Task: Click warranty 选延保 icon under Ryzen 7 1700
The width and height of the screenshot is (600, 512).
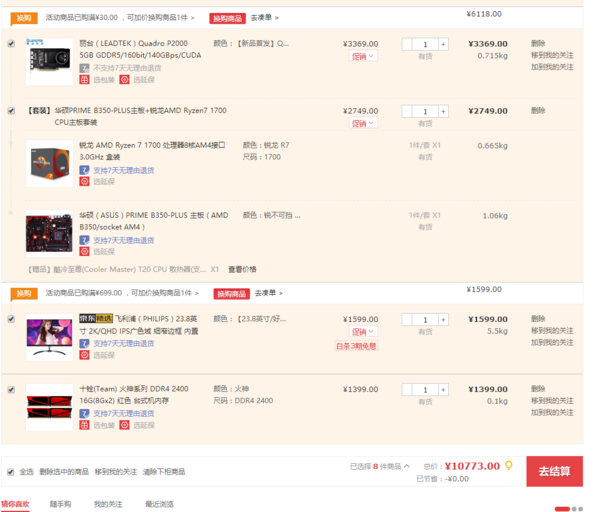Action: 84,181
